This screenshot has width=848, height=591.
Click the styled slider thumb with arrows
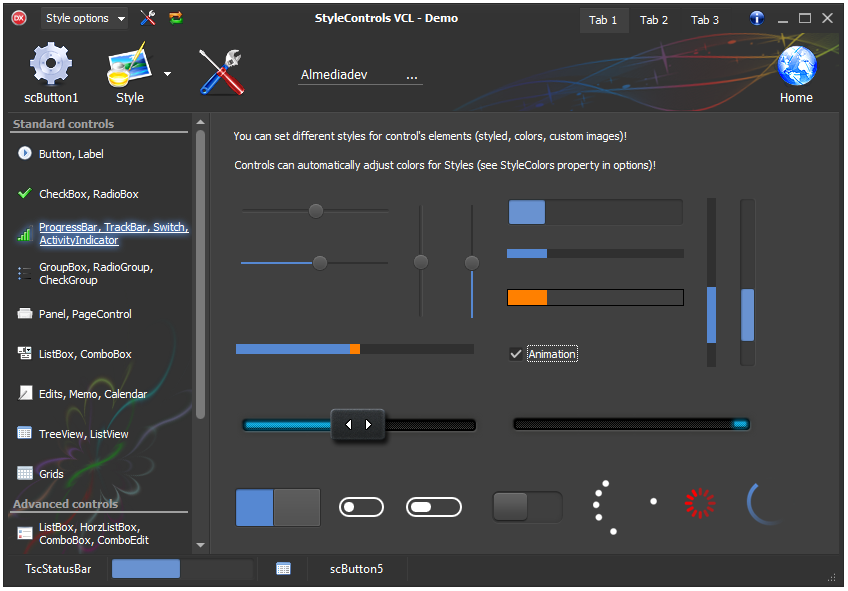[x=358, y=424]
